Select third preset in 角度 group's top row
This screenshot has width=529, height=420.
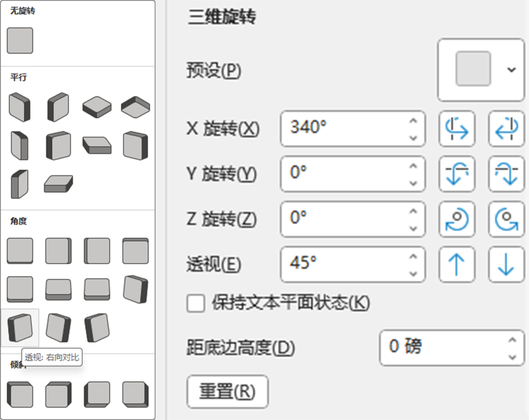[97, 251]
